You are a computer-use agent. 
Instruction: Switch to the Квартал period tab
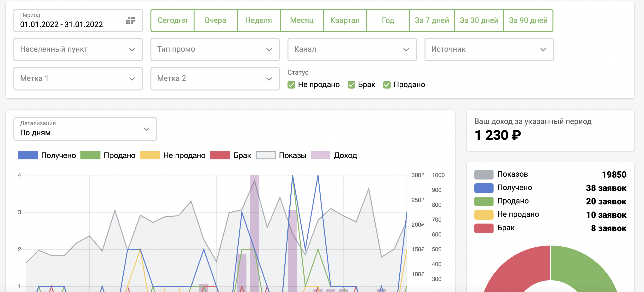point(345,21)
